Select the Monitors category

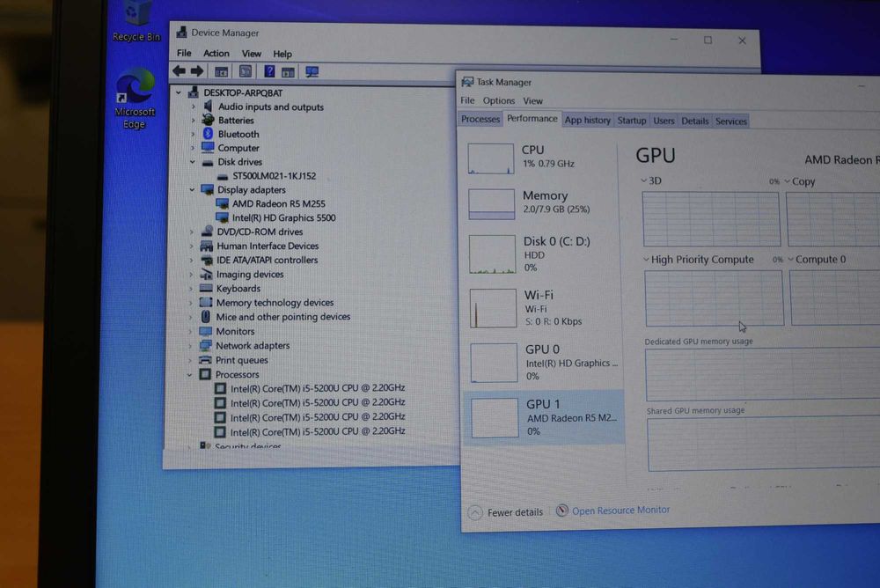point(235,331)
